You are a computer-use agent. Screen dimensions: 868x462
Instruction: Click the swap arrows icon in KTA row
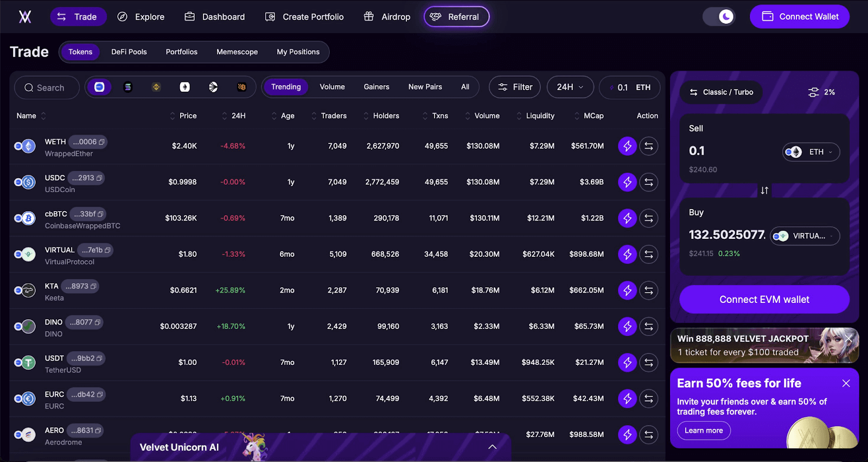[x=648, y=290]
